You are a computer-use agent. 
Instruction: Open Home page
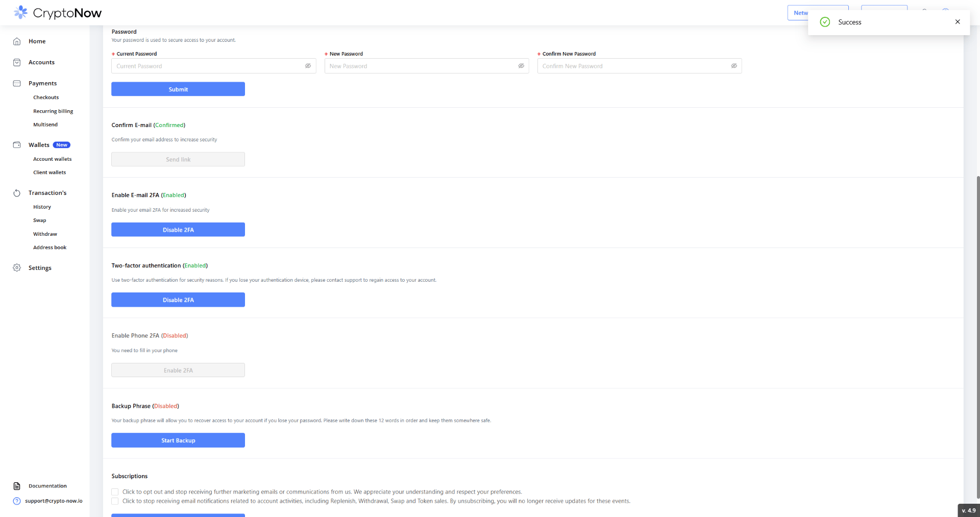[x=37, y=41]
